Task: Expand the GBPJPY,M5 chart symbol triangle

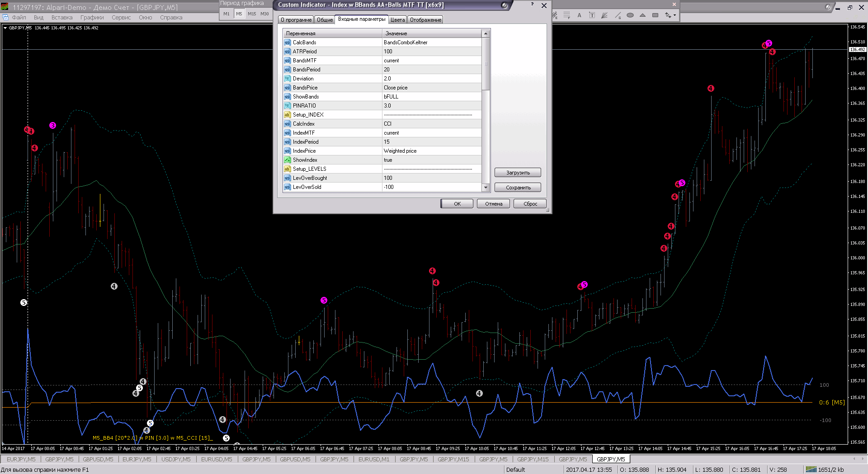Action: [5, 28]
